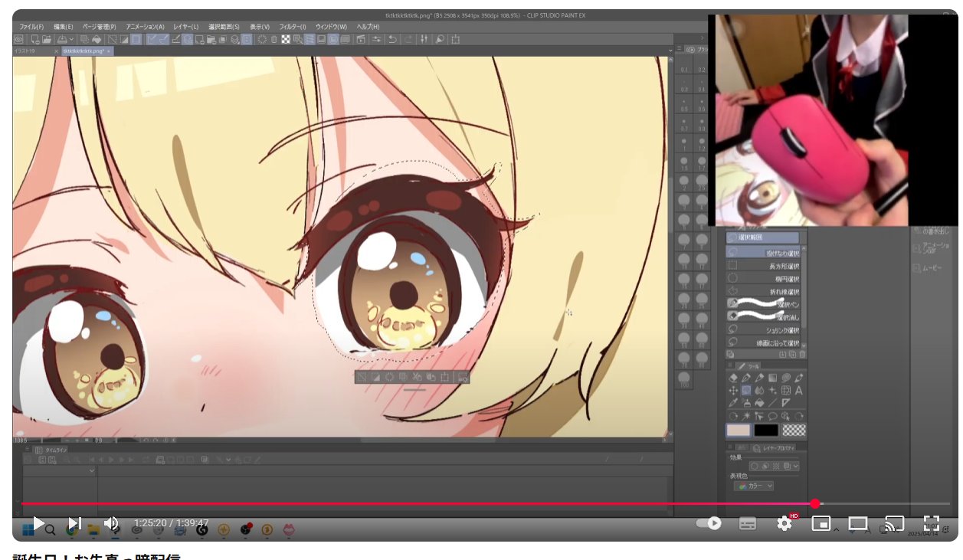Select the Ruler triangle tool
963x560 pixels.
(x=786, y=402)
